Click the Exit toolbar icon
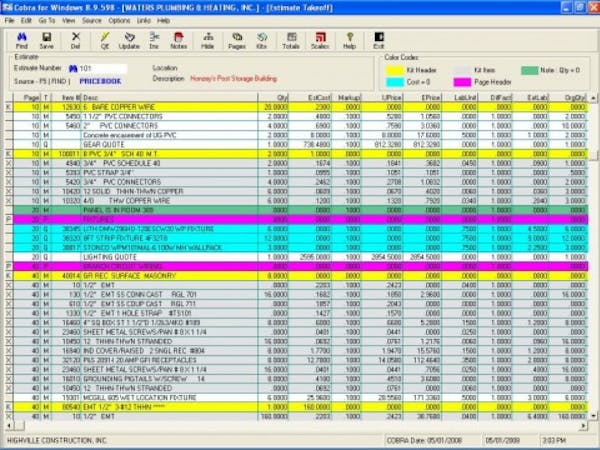This screenshot has width=600, height=450. tap(379, 40)
